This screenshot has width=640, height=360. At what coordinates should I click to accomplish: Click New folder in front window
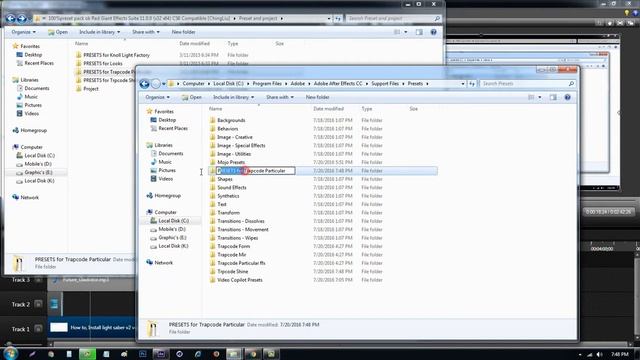(318, 97)
